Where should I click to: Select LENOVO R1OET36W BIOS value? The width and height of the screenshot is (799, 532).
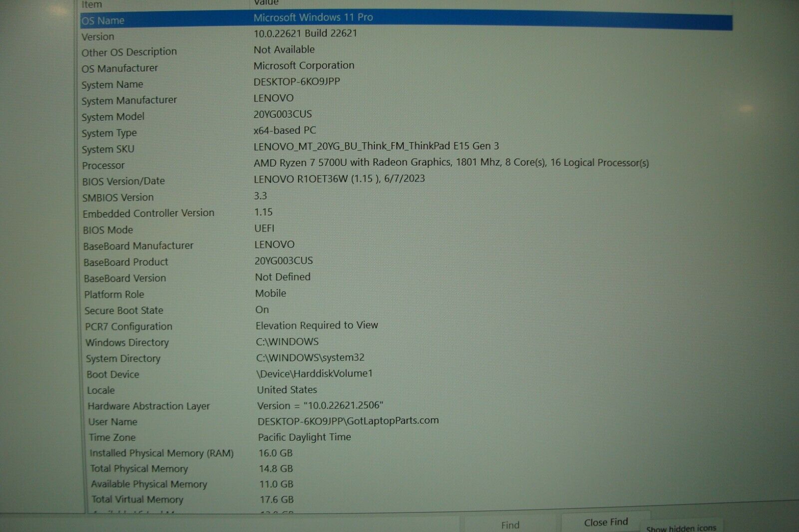[339, 179]
